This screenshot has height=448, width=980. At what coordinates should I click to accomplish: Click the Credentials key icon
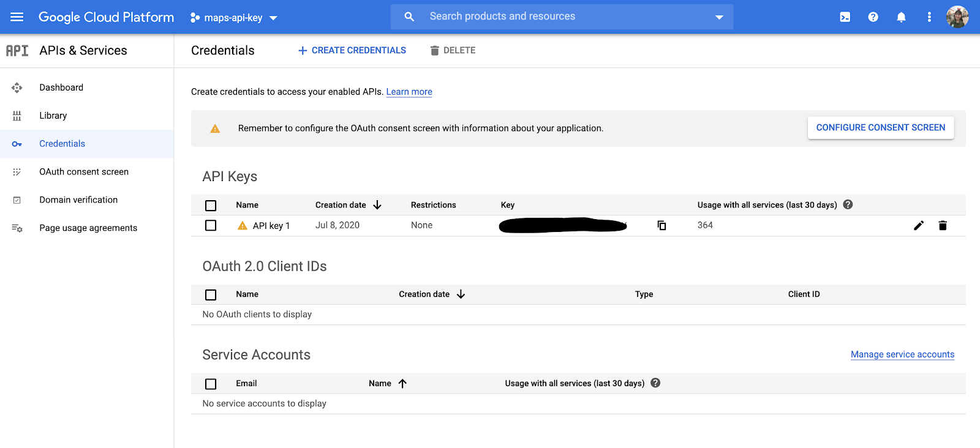point(17,144)
